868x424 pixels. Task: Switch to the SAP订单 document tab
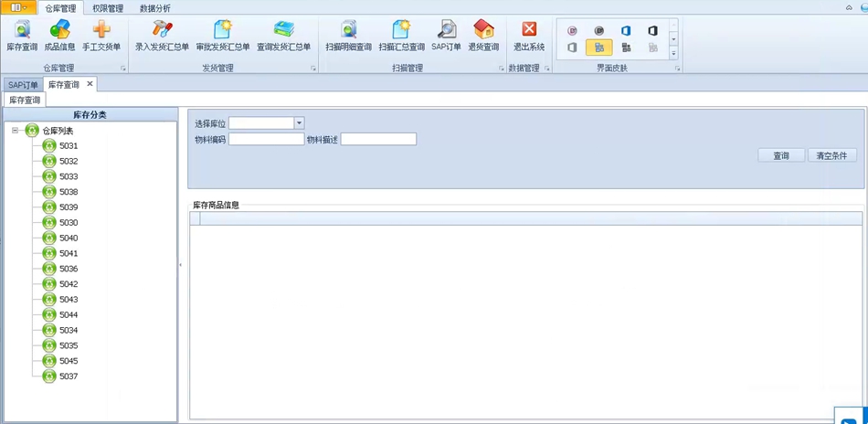pyautogui.click(x=23, y=85)
